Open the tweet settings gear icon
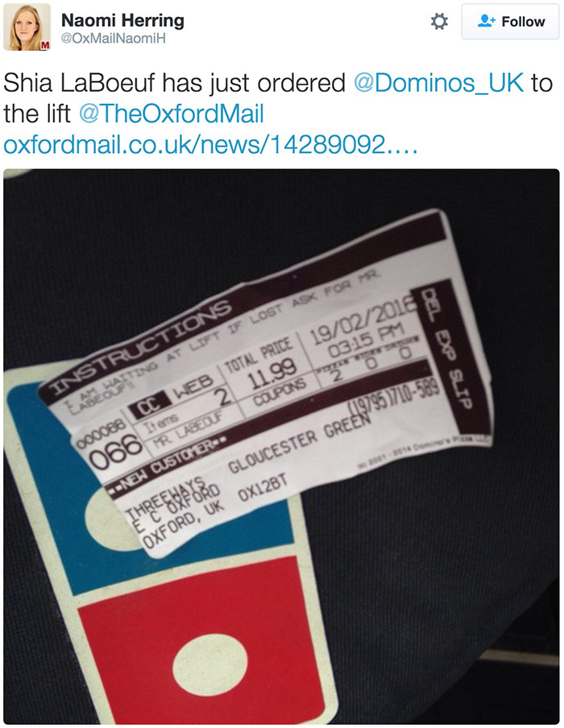The height and width of the screenshot is (728, 564). point(439,22)
